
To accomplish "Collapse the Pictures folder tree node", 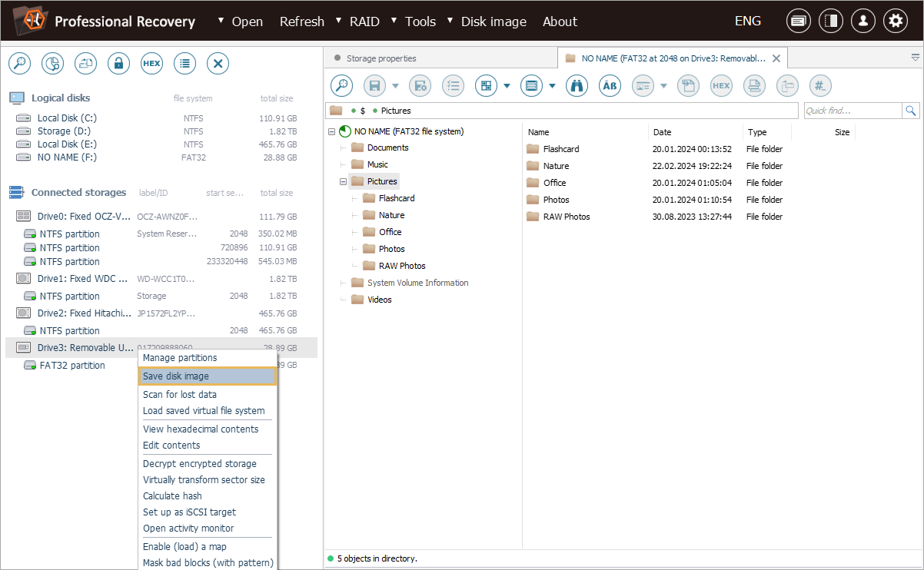I will coord(343,182).
